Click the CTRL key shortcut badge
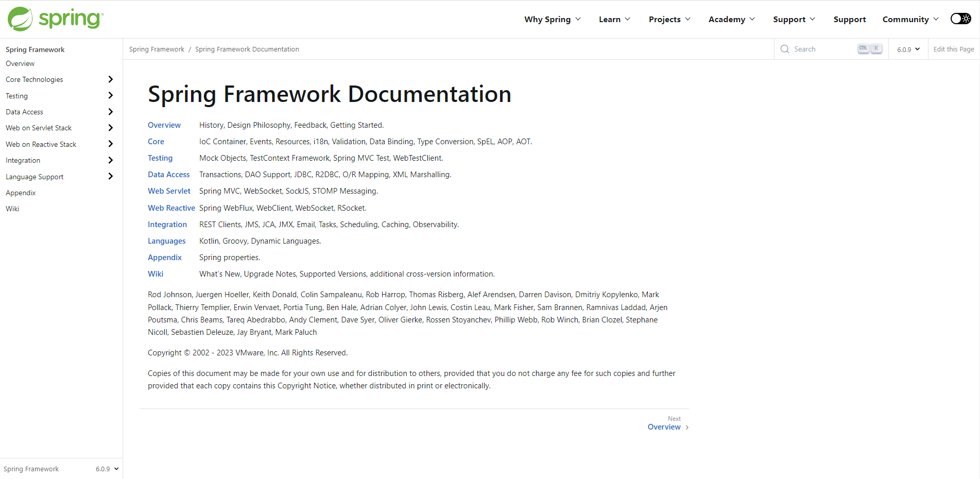Viewport: 980px width, 479px height. (863, 48)
